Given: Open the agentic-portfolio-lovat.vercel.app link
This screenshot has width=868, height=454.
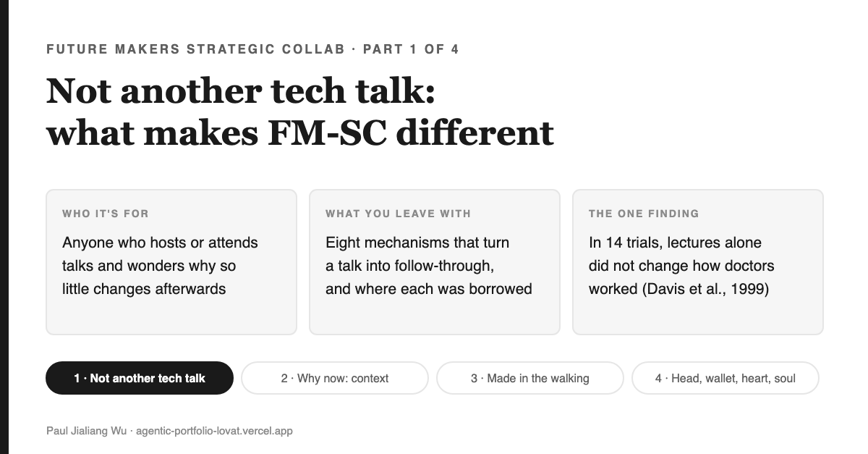Looking at the screenshot, I should tap(214, 431).
